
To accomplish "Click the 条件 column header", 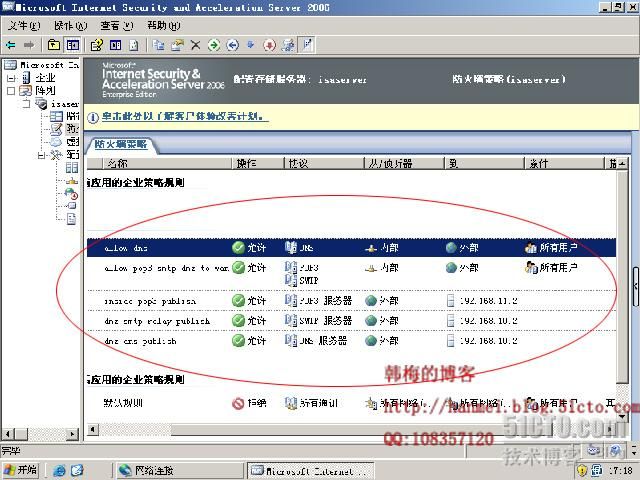I will tap(564, 164).
